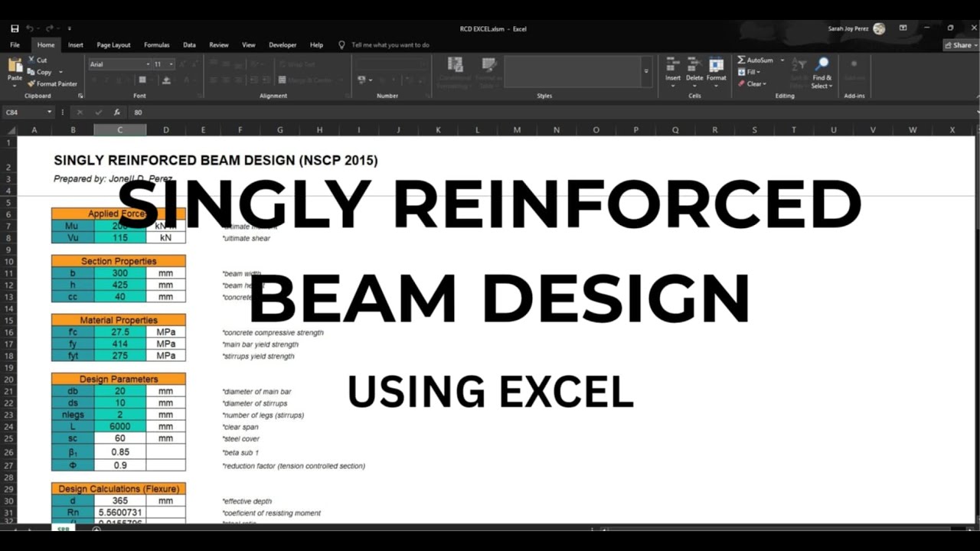Click the Tell me what you want to do box
Screen dimensions: 980x551
[x=390, y=45]
